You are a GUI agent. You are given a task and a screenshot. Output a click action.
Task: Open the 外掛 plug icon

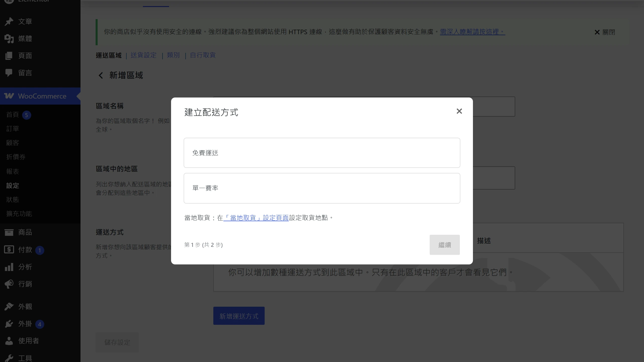point(9,324)
